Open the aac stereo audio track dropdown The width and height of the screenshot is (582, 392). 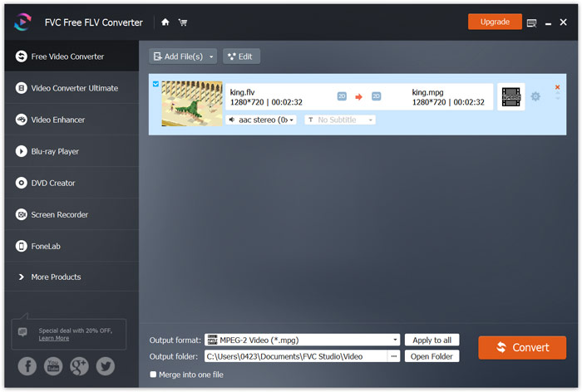[x=261, y=120]
